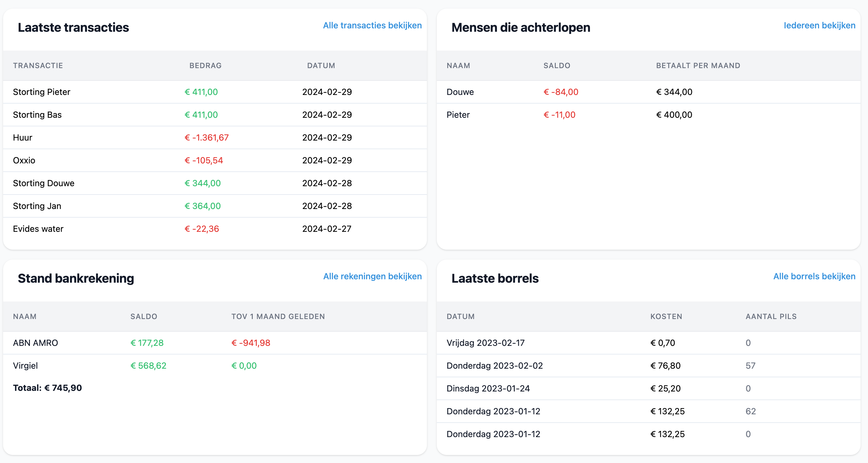
Task: Sort borrels by AANTAL PILS column header
Action: coord(771,316)
